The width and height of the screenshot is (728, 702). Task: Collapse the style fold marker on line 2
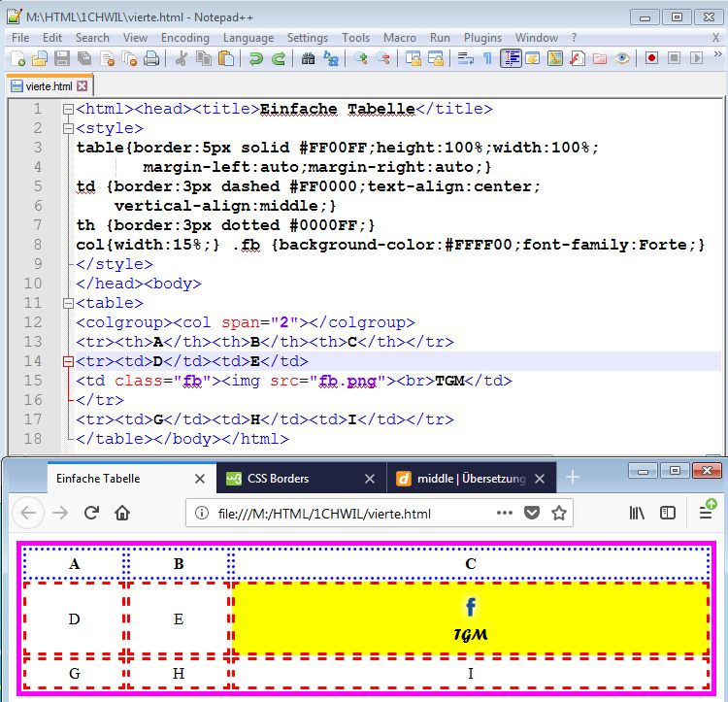pyautogui.click(x=68, y=128)
